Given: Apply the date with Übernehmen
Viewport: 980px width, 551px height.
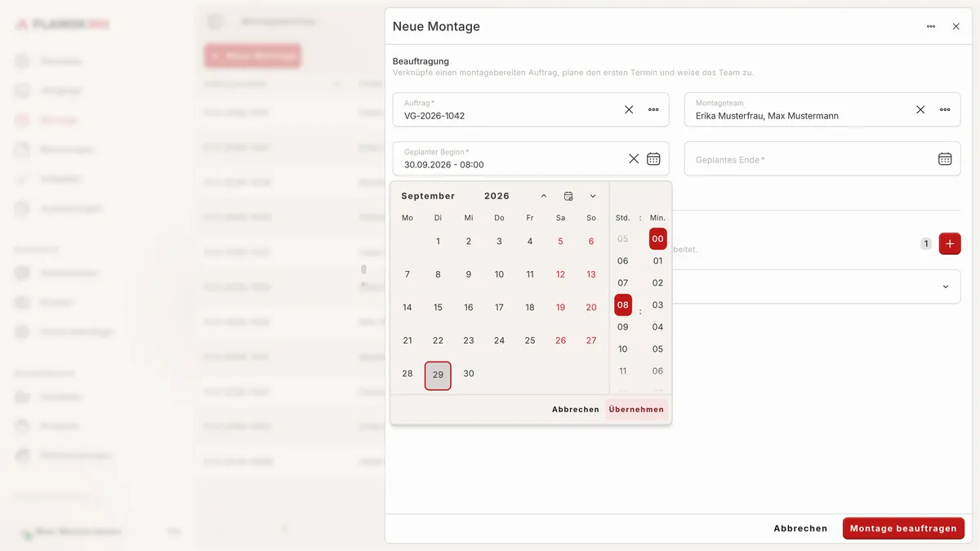Looking at the screenshot, I should [x=636, y=409].
